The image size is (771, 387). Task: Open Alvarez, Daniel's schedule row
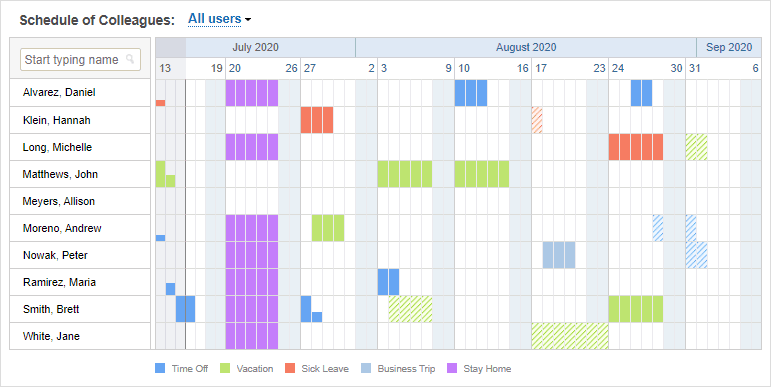[80, 92]
